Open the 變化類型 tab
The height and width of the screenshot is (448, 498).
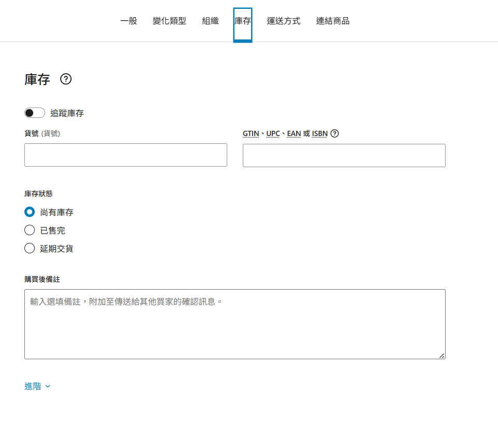[169, 21]
